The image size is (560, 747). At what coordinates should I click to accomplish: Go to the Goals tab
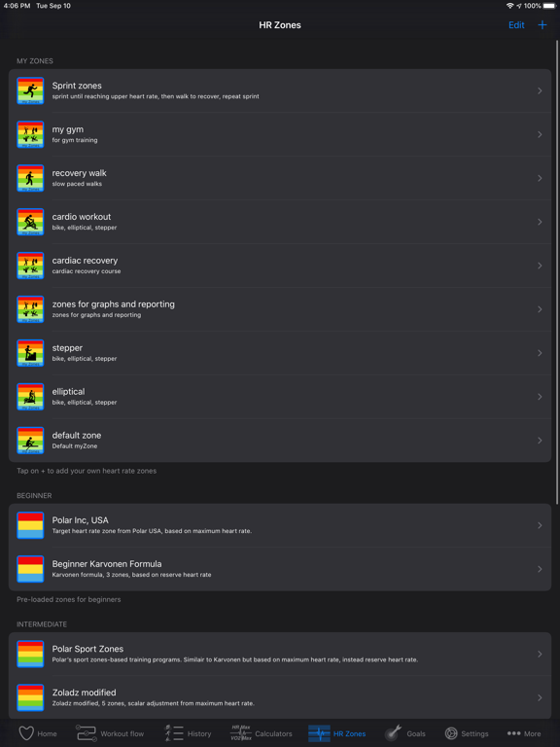point(404,733)
